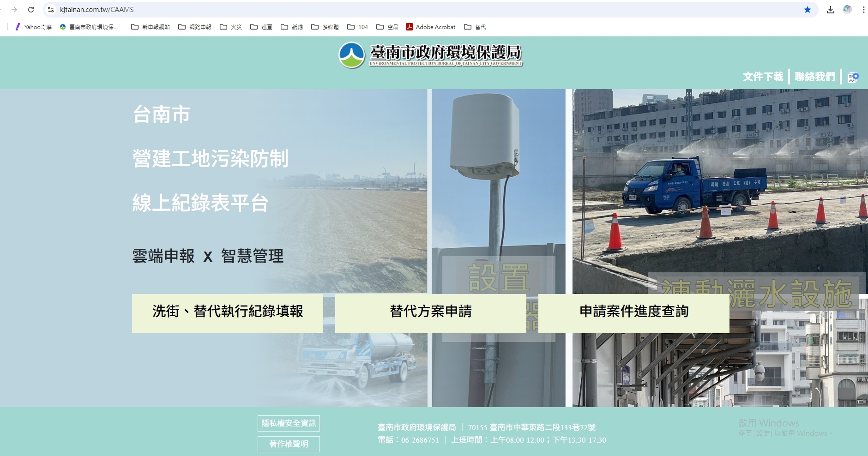The height and width of the screenshot is (456, 868).
Task: Expand the 空品 bookmark folder
Action: pos(387,27)
